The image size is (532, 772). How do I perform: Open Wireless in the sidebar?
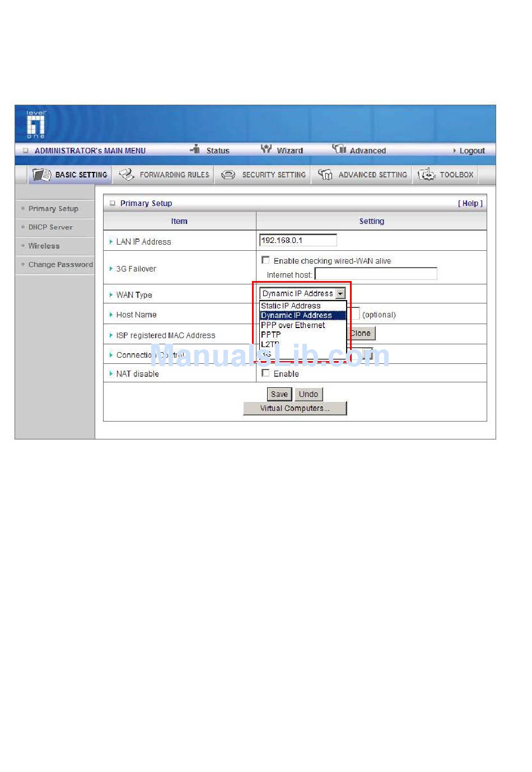[44, 246]
